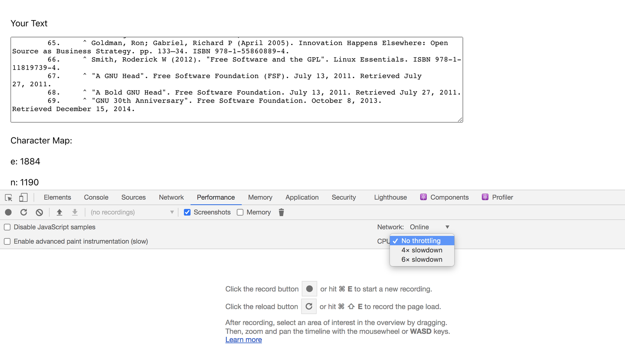Select 6× slowdown CPU option

pos(422,260)
